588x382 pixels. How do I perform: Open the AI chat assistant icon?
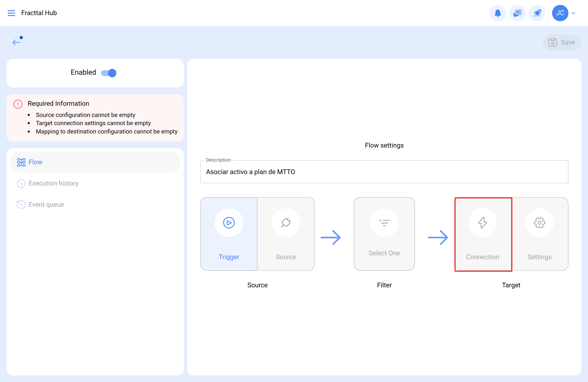(x=517, y=13)
